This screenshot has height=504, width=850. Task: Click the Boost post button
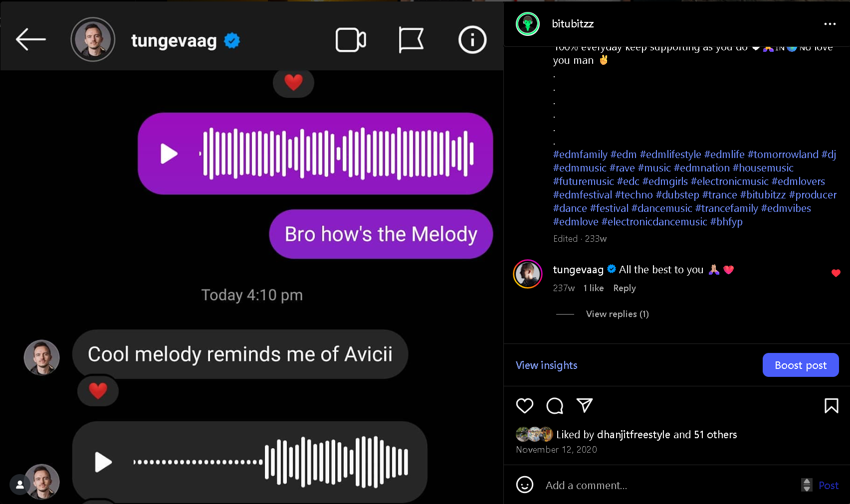[x=800, y=365]
